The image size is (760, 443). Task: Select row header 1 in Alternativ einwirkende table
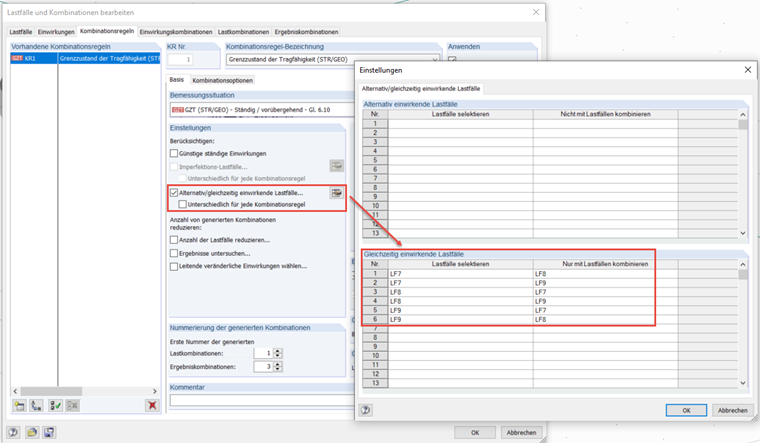click(x=375, y=124)
